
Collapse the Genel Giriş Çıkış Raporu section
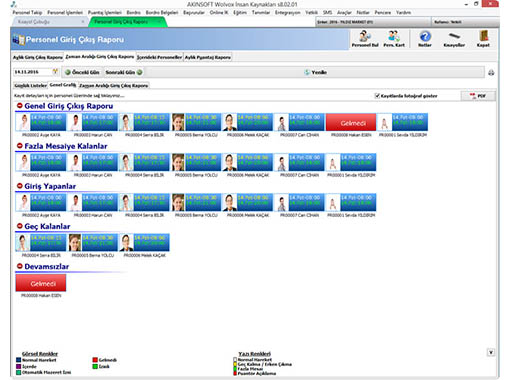pyautogui.click(x=20, y=106)
